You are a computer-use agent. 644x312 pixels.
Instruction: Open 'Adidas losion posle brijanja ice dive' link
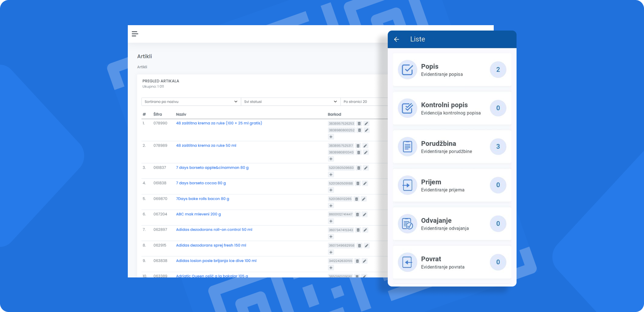216,261
